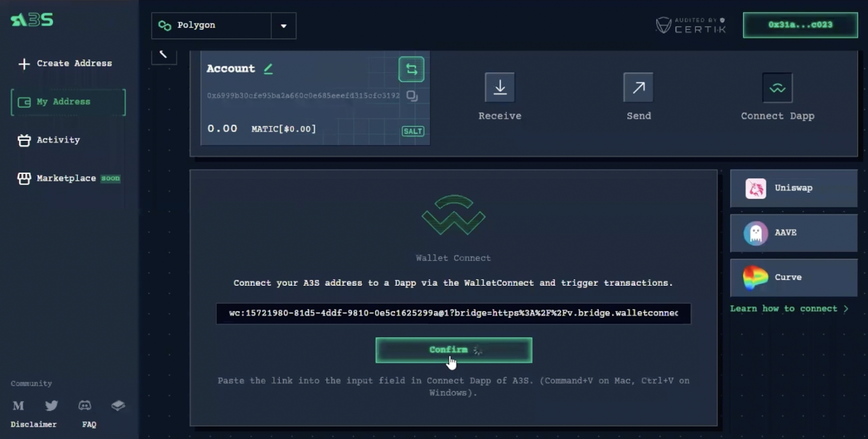Image resolution: width=868 pixels, height=439 pixels.
Task: Copy the account address icon
Action: click(x=412, y=96)
